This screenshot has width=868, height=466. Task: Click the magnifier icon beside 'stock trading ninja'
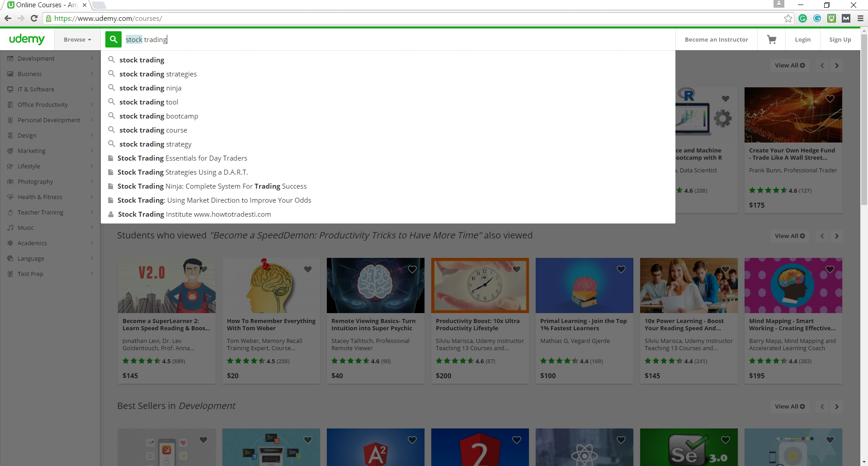[x=111, y=88]
